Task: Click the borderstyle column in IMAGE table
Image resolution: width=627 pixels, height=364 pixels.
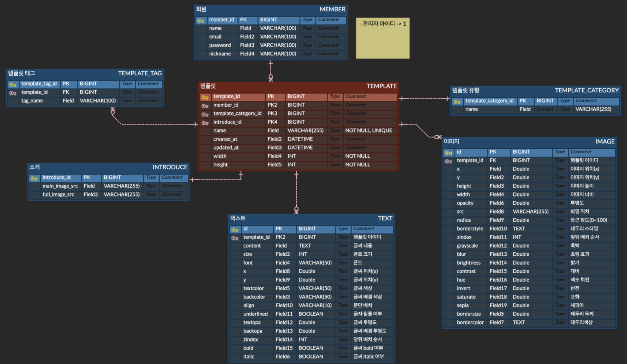Action: [470, 229]
